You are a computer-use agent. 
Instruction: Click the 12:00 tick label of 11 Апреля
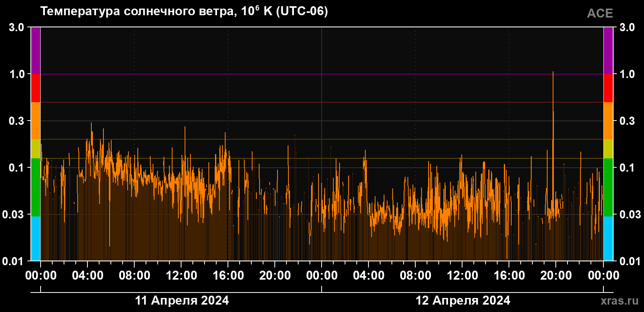click(181, 275)
